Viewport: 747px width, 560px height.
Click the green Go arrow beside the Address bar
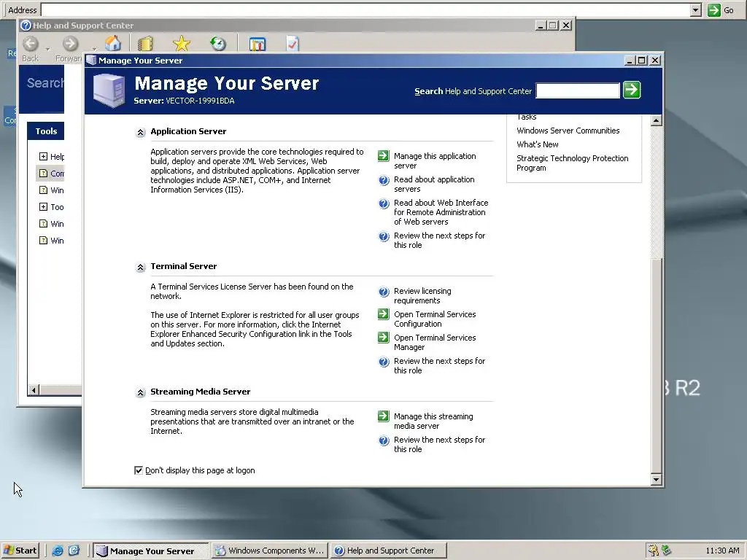(713, 10)
